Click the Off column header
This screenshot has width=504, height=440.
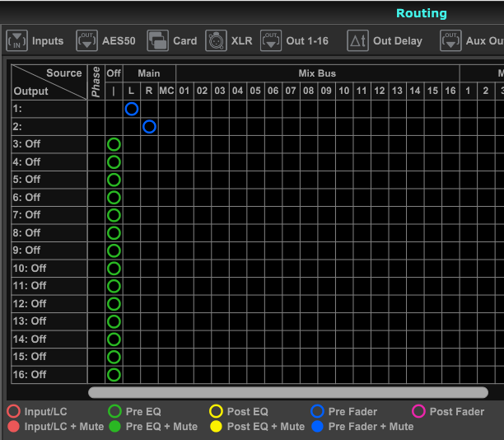tap(114, 73)
